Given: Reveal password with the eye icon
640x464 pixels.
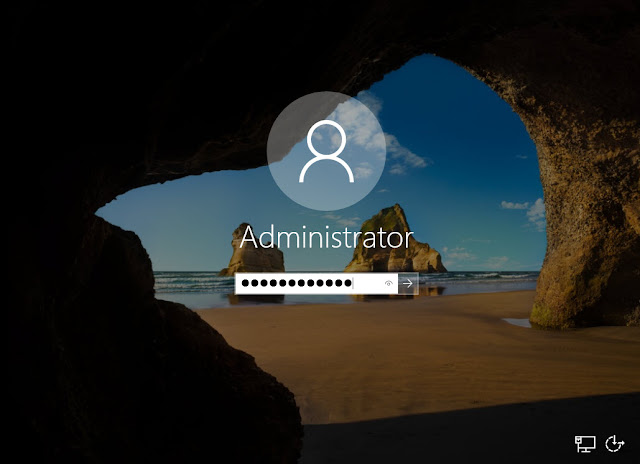Looking at the screenshot, I should [389, 283].
